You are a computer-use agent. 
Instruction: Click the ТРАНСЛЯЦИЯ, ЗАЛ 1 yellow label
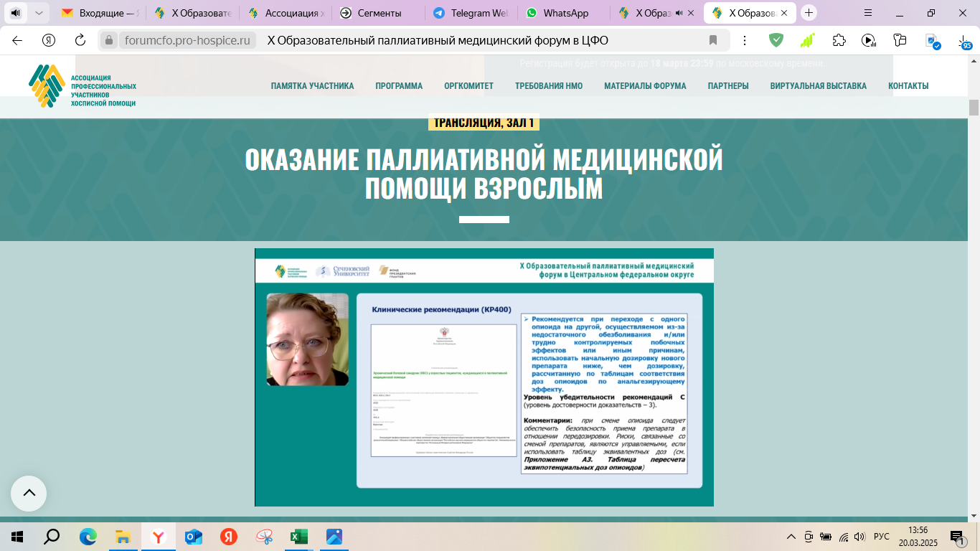484,123
